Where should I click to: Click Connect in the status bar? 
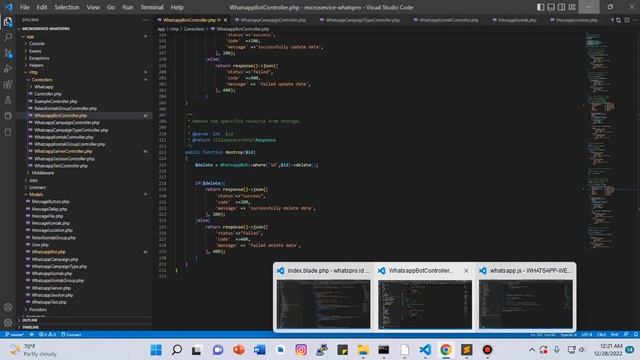click(x=71, y=335)
